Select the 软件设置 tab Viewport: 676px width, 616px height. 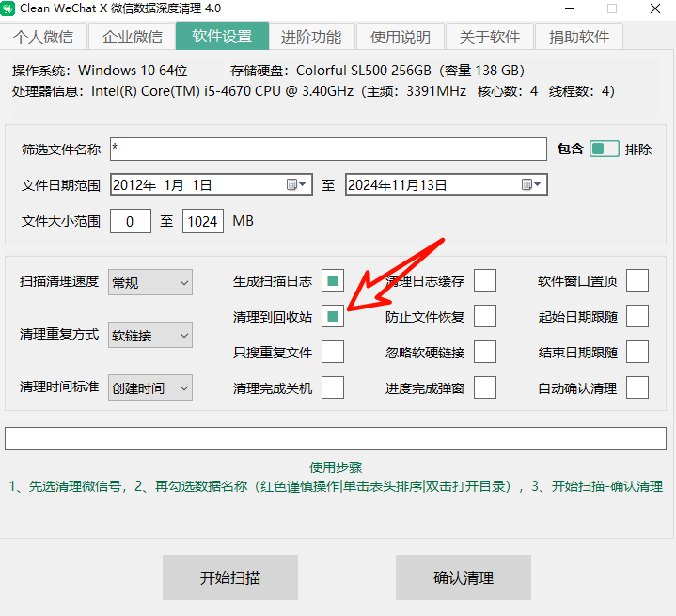coord(223,36)
